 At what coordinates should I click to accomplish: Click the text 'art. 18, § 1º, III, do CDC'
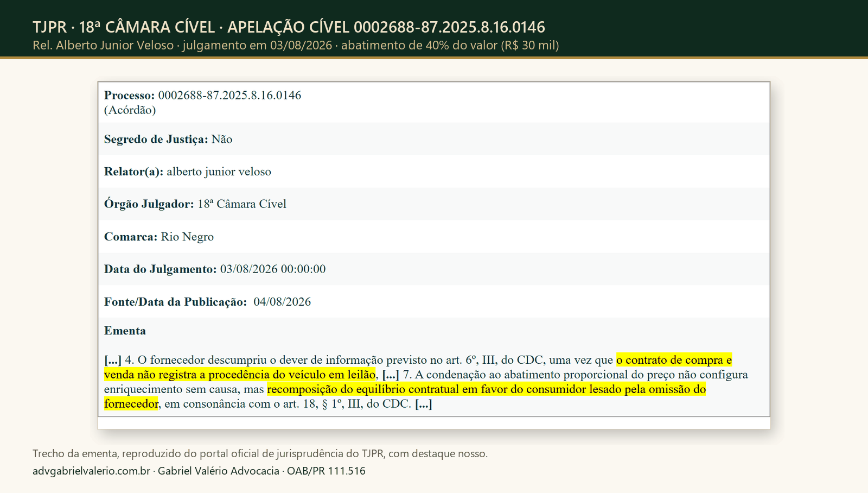point(347,404)
